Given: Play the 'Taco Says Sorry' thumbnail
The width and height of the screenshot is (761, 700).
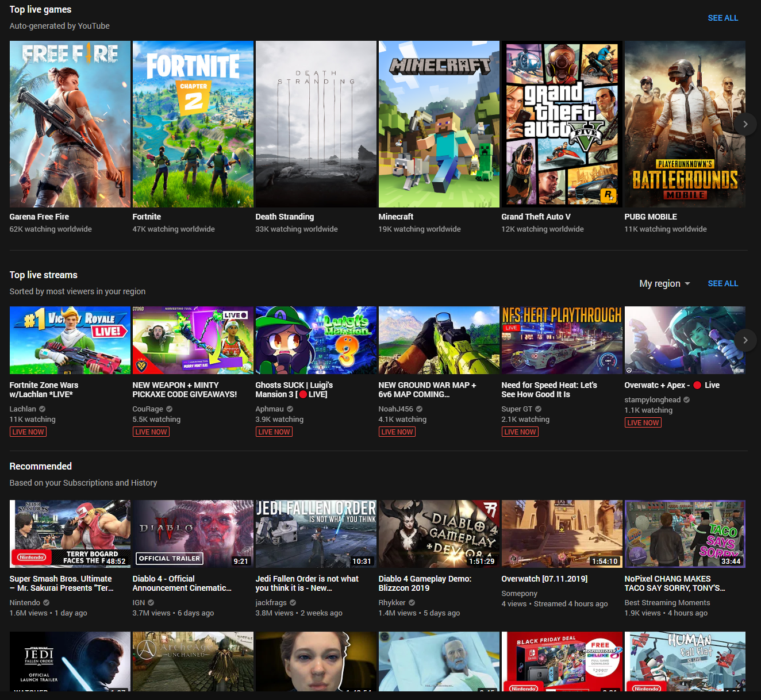Looking at the screenshot, I should click(x=685, y=534).
